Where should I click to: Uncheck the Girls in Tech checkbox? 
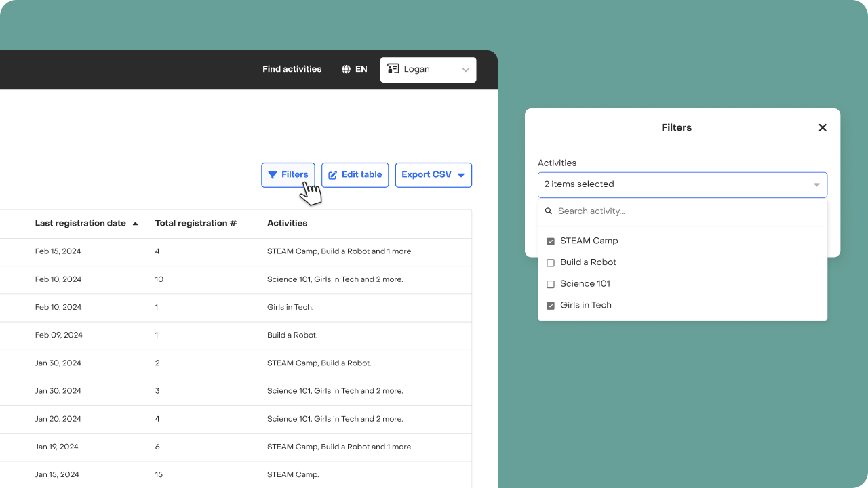pyautogui.click(x=551, y=306)
